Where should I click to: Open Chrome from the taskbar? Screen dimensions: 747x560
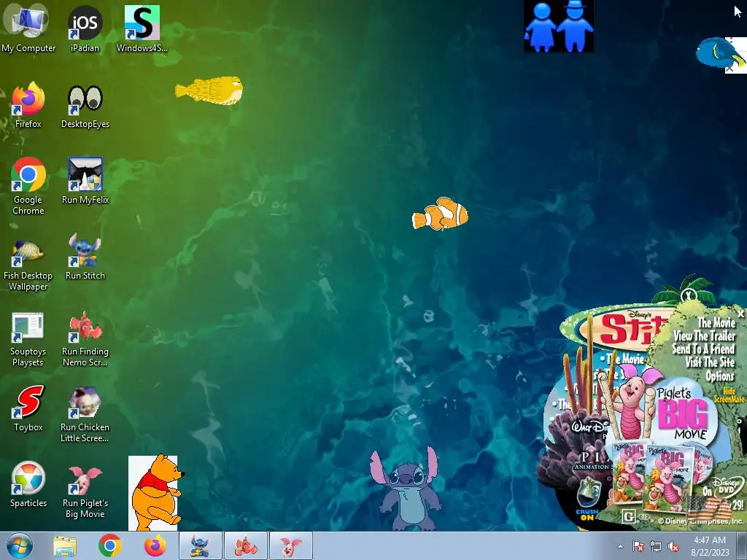[110, 545]
